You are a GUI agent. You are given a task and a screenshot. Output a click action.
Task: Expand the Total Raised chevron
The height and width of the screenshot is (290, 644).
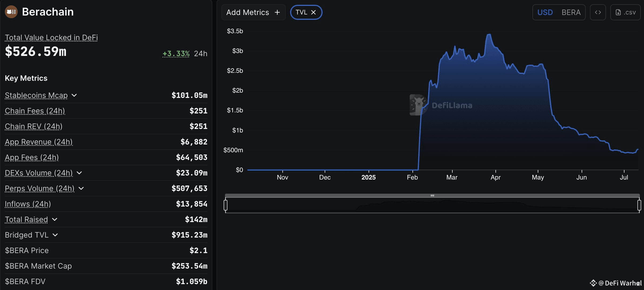pos(55,219)
